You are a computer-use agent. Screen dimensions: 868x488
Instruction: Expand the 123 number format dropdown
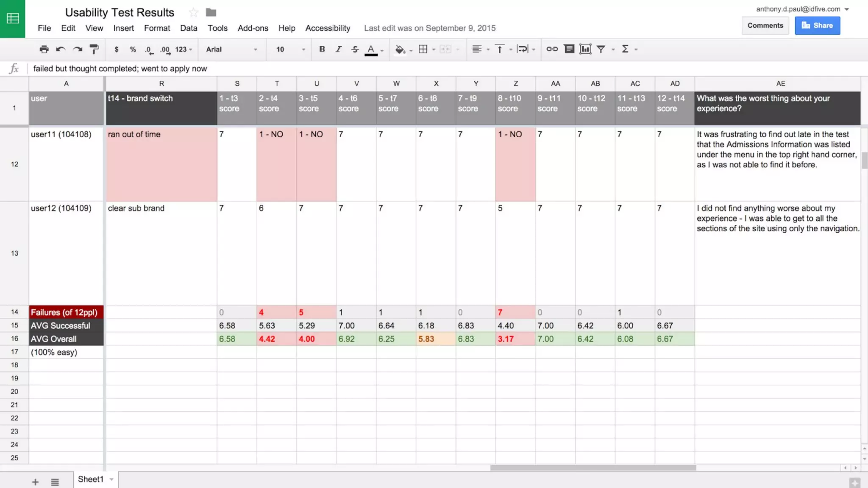pyautogui.click(x=184, y=49)
